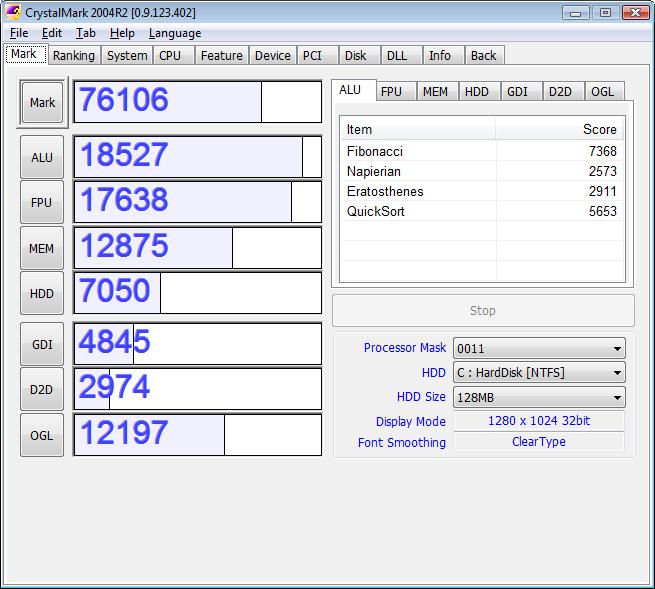Select the Fibonacci result row
The image size is (655, 589).
pyautogui.click(x=482, y=151)
